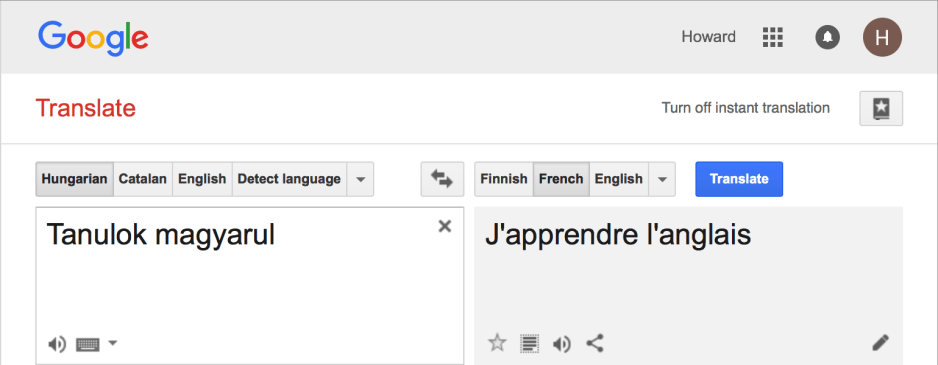Viewport: 938px width, 365px height.
Task: Open the Phrasebook star icon
Action: click(x=881, y=109)
